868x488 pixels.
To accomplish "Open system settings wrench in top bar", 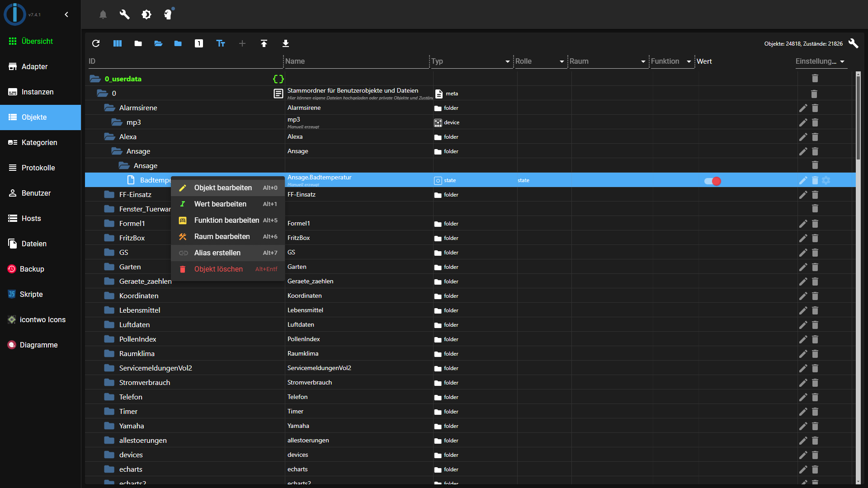I will (x=125, y=14).
